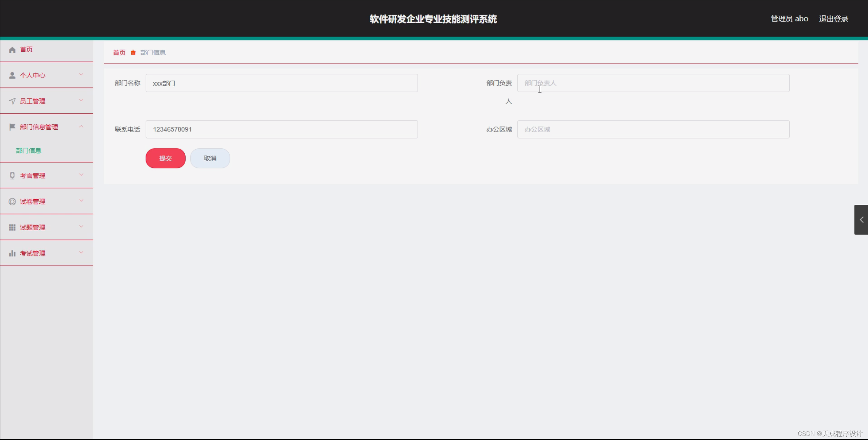868x440 pixels.
Task: Click 退出登录 logout link
Action: pos(833,19)
